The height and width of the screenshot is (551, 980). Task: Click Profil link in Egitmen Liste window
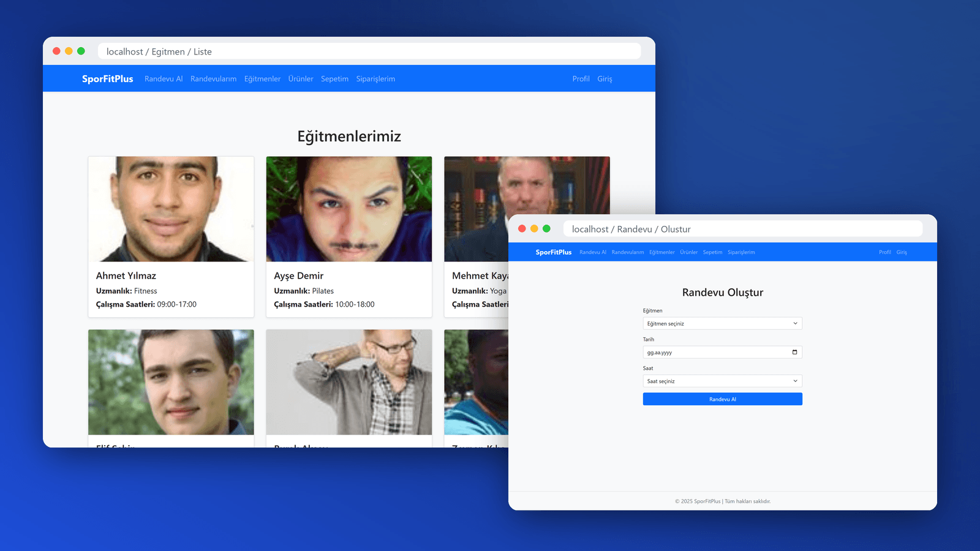(581, 79)
